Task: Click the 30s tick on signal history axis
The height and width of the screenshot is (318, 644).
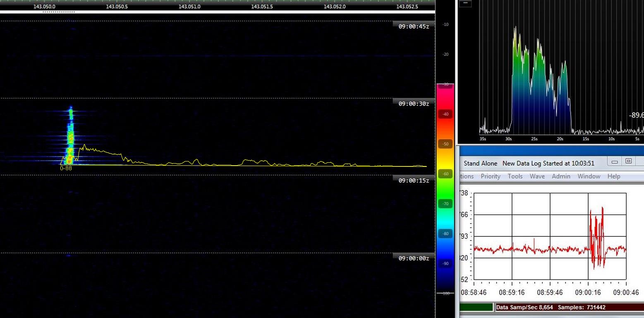Action: 508,139
